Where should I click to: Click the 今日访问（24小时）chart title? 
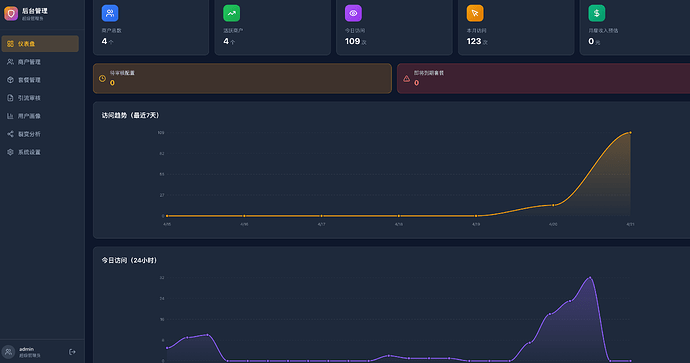coord(129,260)
